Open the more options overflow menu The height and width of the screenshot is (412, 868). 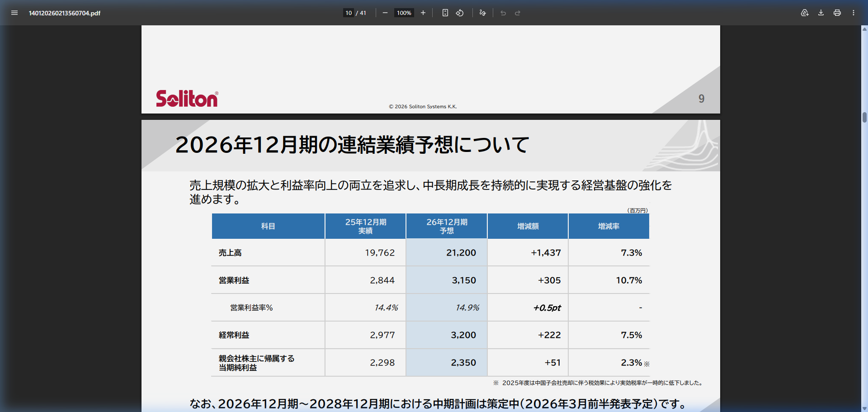(854, 13)
